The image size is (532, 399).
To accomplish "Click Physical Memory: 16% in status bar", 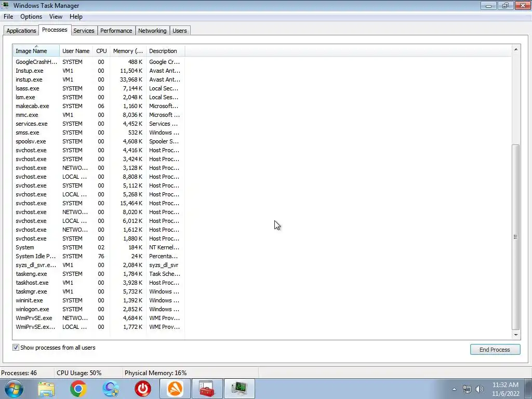I will [x=155, y=373].
